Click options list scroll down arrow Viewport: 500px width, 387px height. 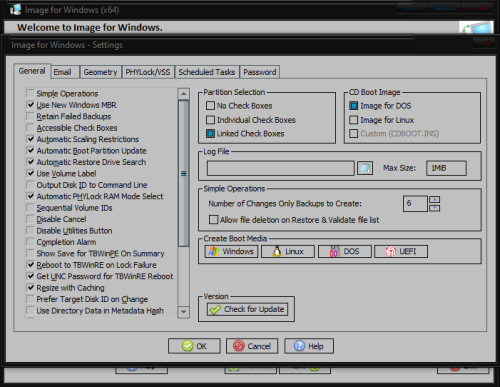click(x=183, y=312)
